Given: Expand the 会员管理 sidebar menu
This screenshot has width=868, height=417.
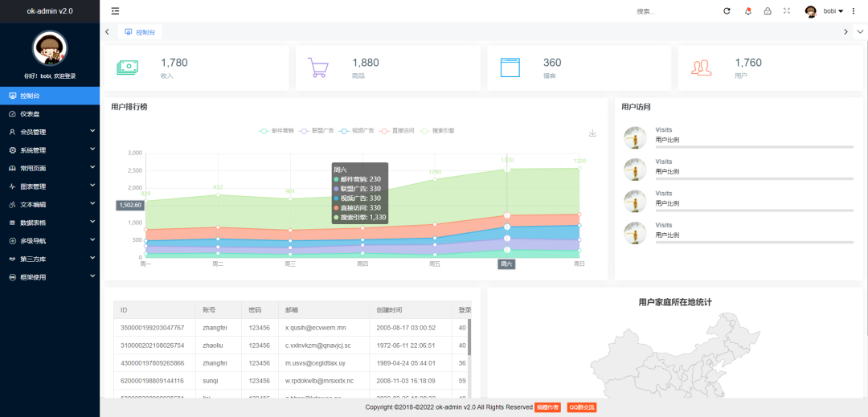Looking at the screenshot, I should (x=50, y=132).
